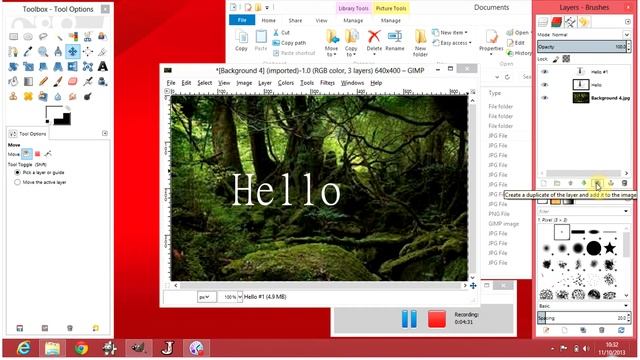Viewport: 640px width, 360px height.
Task: Toggle lock alpha channel checkerboard icon
Action: (566, 59)
